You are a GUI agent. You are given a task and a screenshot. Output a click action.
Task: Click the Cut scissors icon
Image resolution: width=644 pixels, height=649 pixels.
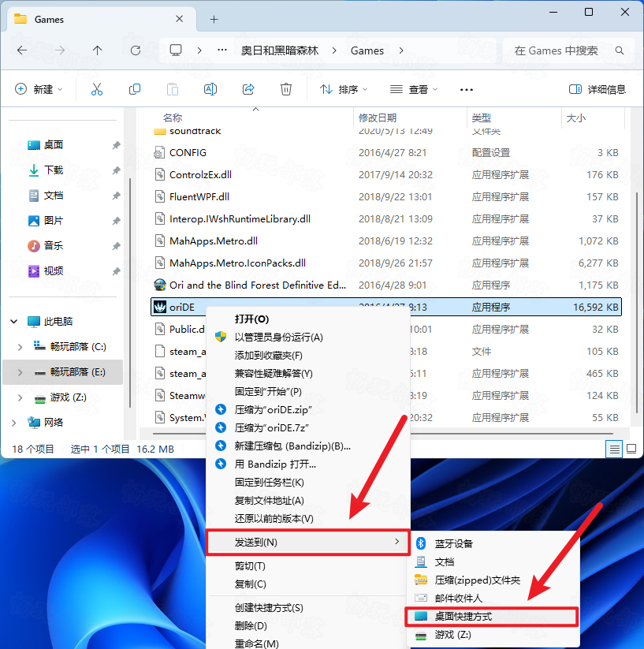[x=97, y=89]
